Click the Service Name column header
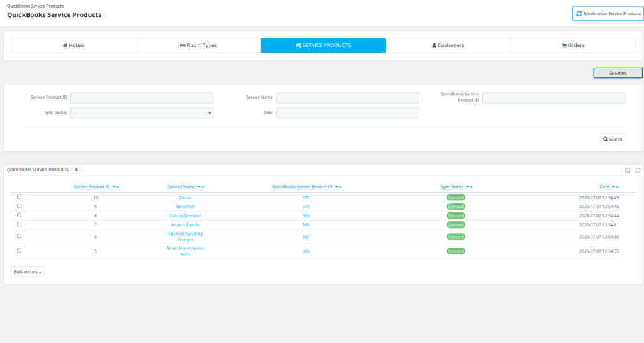The height and width of the screenshot is (343, 644). 181,187
